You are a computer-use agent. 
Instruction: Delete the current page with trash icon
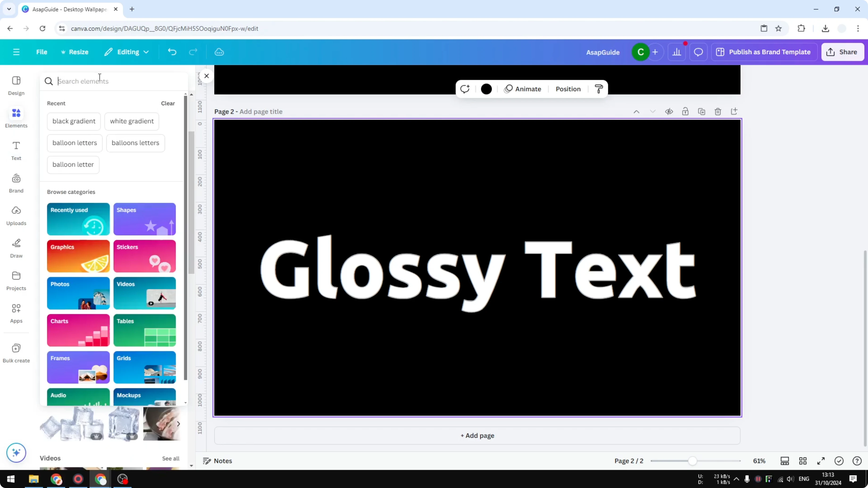718,111
